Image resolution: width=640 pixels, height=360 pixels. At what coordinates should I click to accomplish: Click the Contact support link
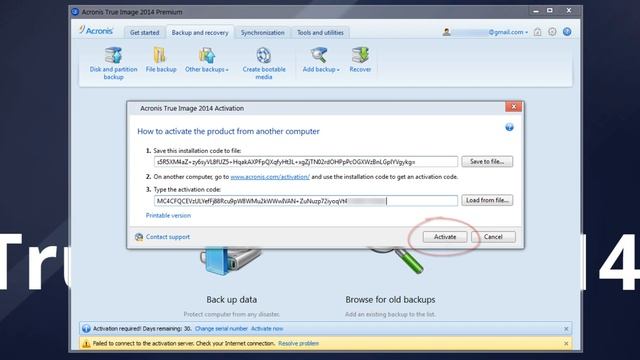click(168, 237)
